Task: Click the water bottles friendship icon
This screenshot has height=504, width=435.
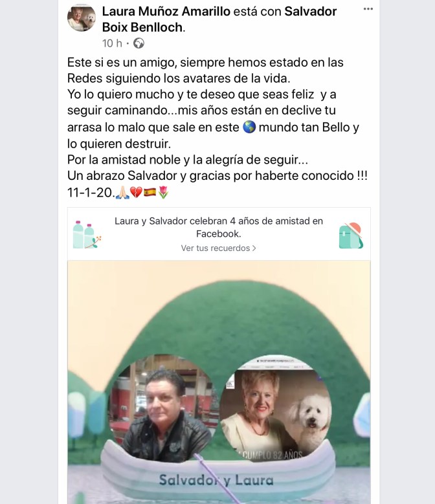Action: pyautogui.click(x=87, y=235)
